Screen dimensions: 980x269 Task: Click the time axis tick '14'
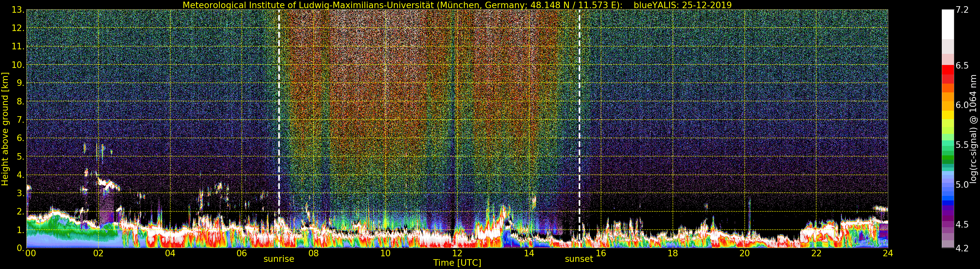tap(529, 253)
